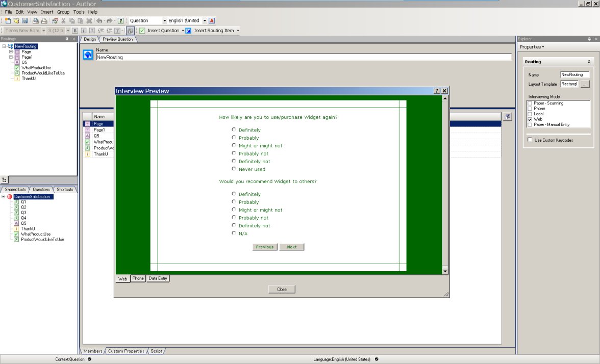Click the Copy toolbar icon
Viewport: 600px width, 364px height.
pyautogui.click(x=72, y=20)
